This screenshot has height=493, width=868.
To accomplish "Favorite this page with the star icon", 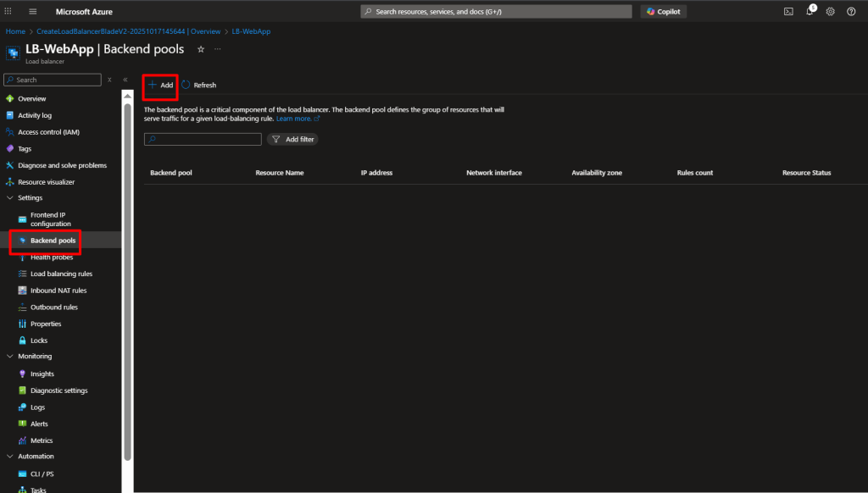I will tap(201, 50).
